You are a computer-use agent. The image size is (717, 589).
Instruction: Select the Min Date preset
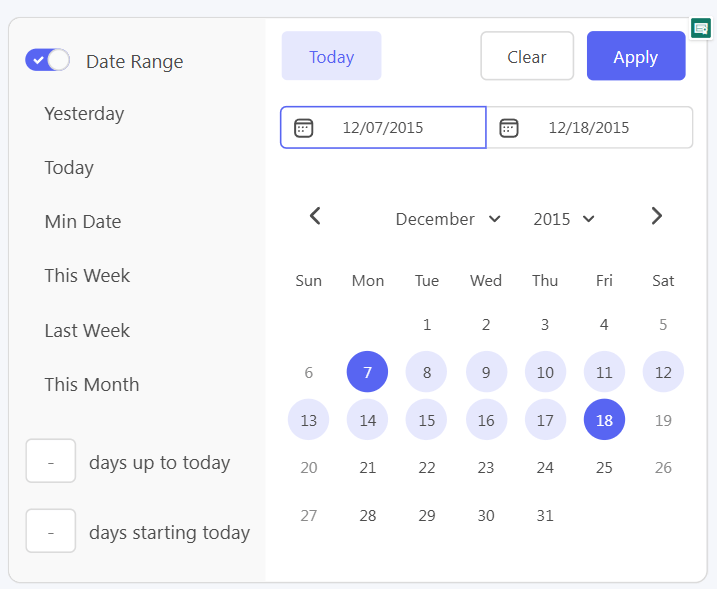pyautogui.click(x=83, y=221)
